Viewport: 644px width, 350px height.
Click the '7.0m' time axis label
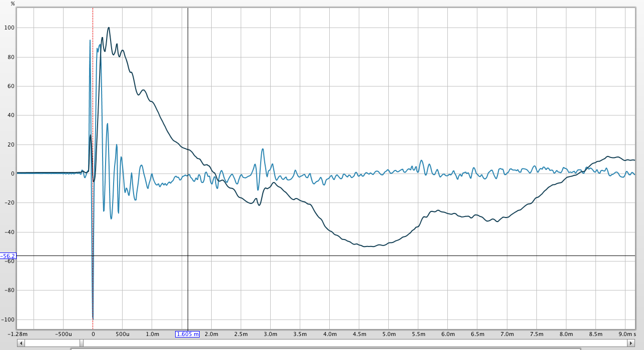point(507,334)
